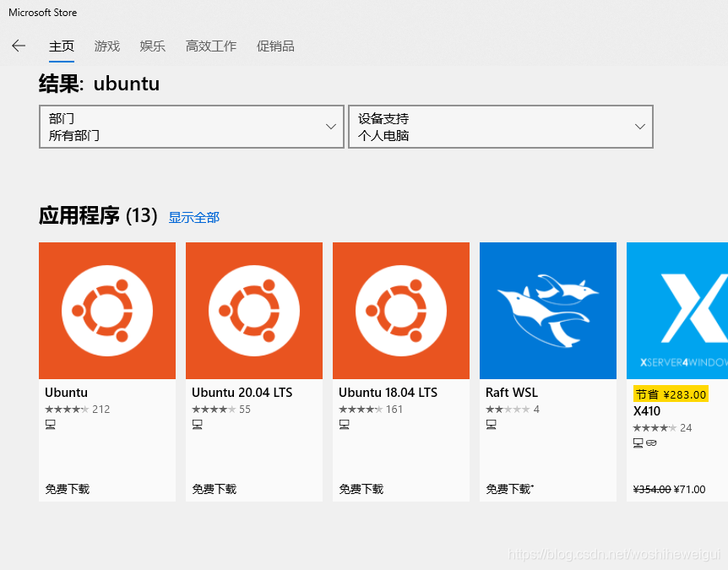Click the Ubuntu 20.04 LTS title
This screenshot has width=728, height=570.
pos(242,393)
